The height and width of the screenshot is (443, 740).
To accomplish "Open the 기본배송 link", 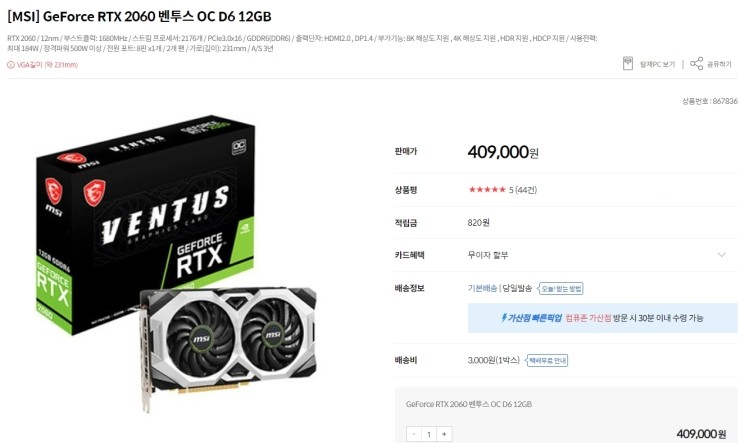I will 482,288.
